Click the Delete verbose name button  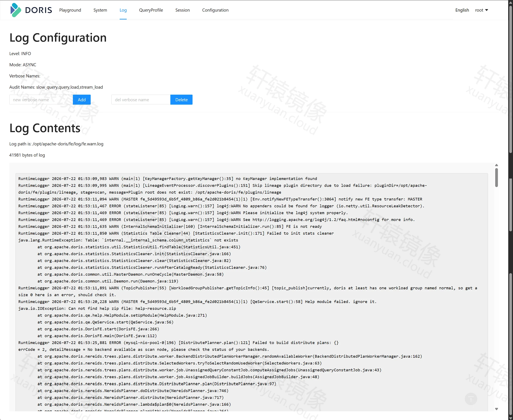pos(181,100)
